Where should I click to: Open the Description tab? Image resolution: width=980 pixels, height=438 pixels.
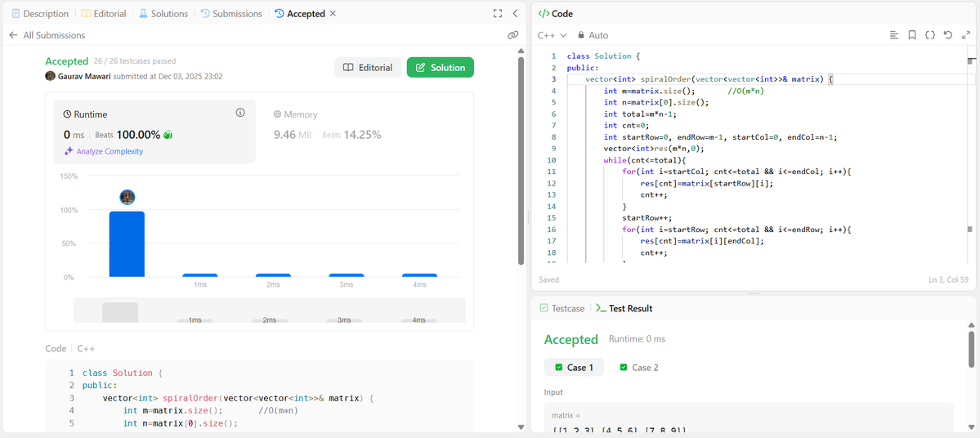pyautogui.click(x=40, y=14)
